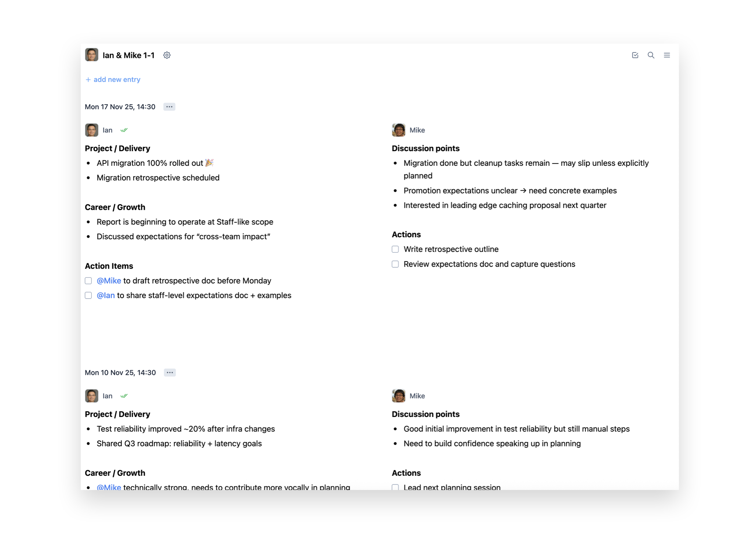Check "@Mike to draft retrospective doc" item
Screen dimensions: 756x534
point(88,281)
